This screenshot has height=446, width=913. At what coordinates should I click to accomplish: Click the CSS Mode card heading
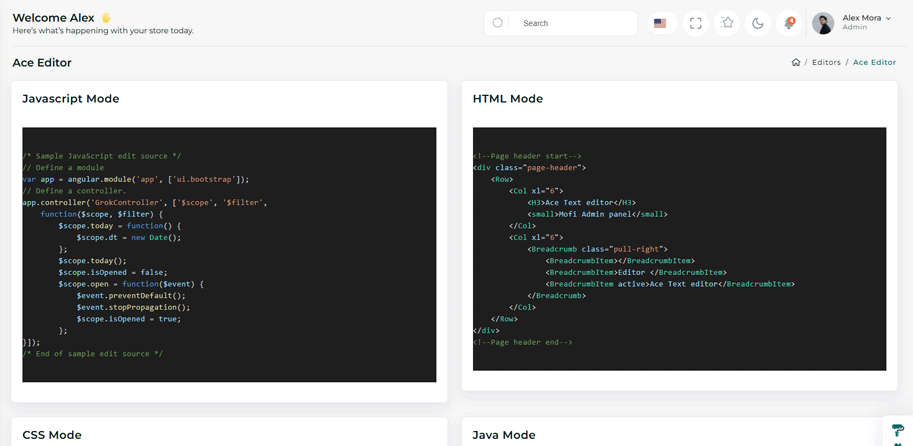click(52, 435)
